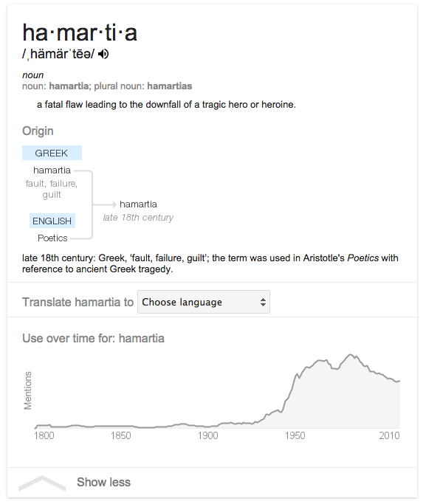Click the plural noun hamartias
The width and height of the screenshot is (423, 504).
170,86
